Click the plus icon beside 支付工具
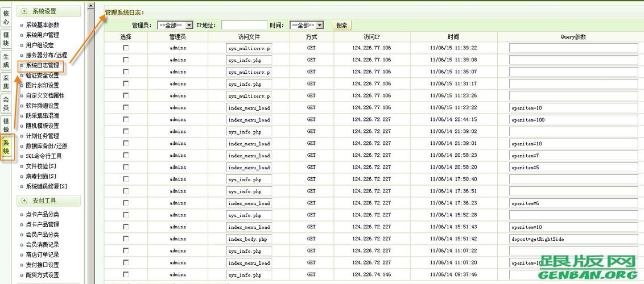Screen dimensions: 644x284 click(24, 201)
